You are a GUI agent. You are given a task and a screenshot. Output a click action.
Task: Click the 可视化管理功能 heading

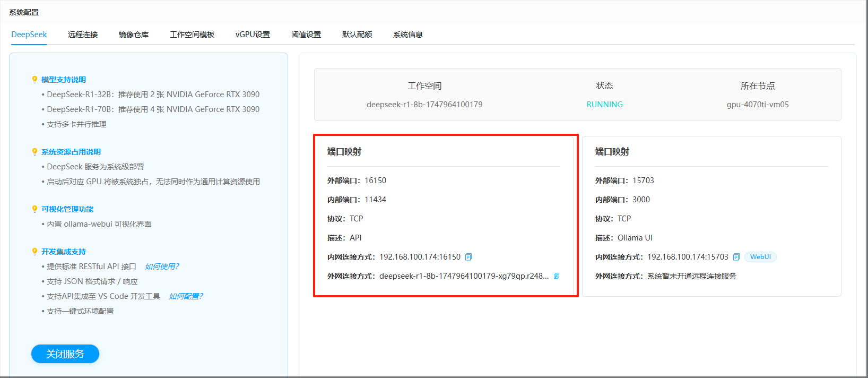(67, 209)
